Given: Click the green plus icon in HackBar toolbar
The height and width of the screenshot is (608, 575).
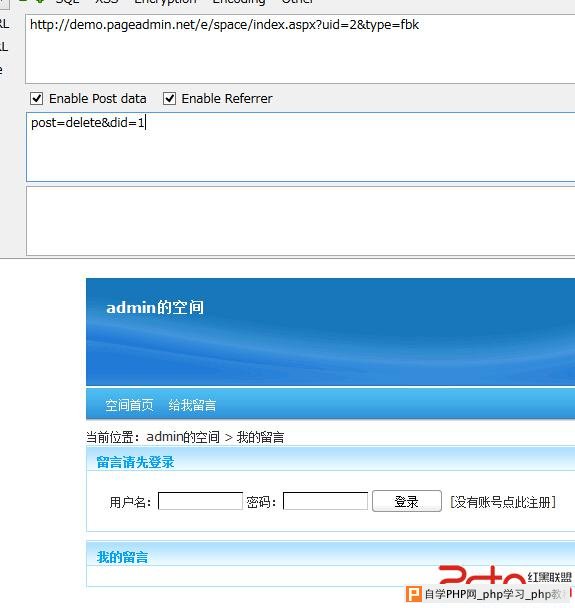Looking at the screenshot, I should point(40,2).
